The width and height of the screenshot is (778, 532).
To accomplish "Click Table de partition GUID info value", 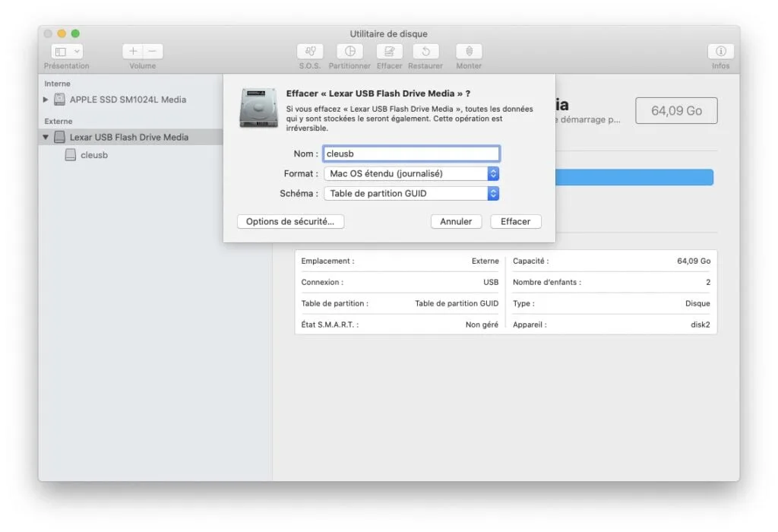I will pyautogui.click(x=457, y=304).
